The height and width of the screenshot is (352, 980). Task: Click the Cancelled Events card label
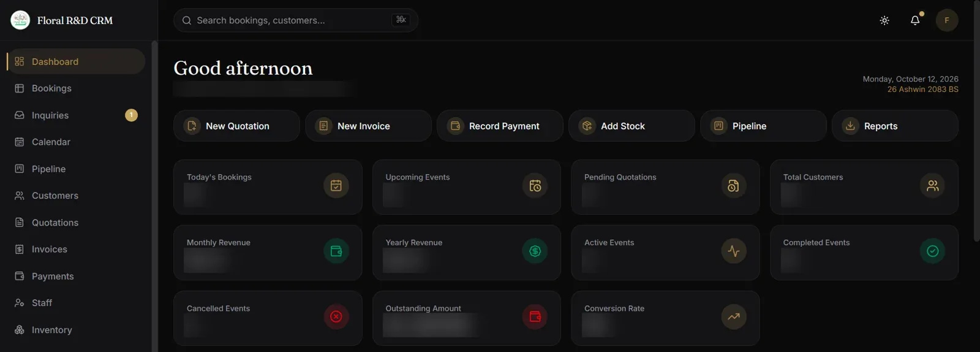(x=219, y=308)
